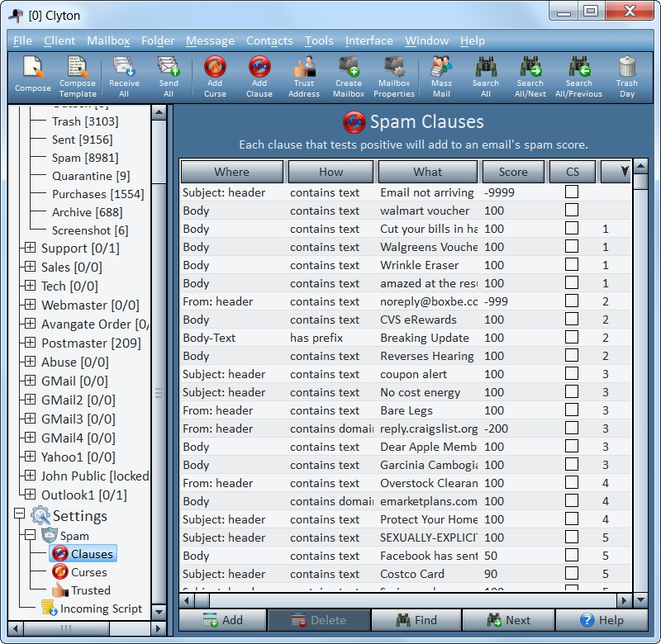Click the Mass Mail icon
This screenshot has width=661, height=644.
[441, 77]
